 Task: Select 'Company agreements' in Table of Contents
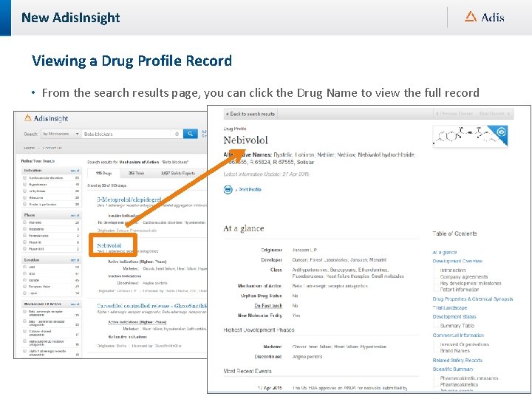[464, 277]
